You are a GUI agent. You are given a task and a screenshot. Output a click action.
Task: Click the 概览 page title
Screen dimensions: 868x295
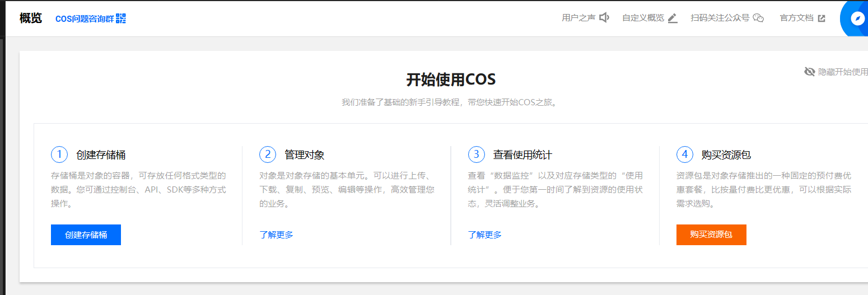pos(31,18)
